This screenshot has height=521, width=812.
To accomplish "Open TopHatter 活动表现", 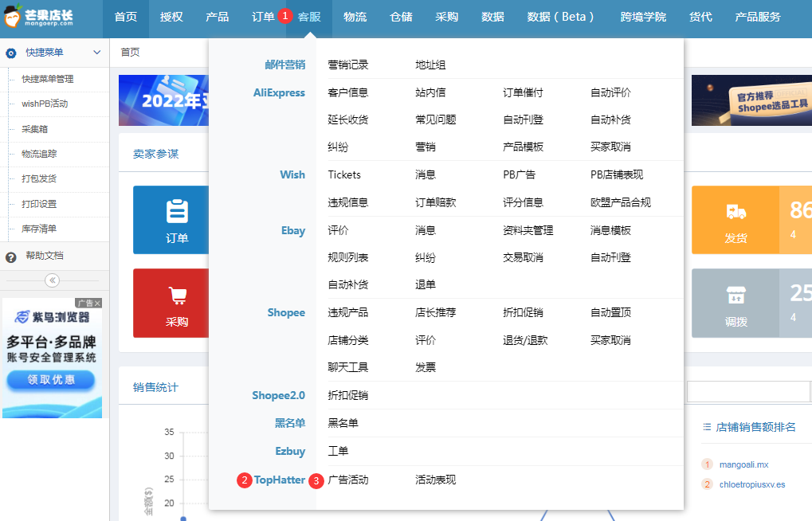I will click(436, 480).
